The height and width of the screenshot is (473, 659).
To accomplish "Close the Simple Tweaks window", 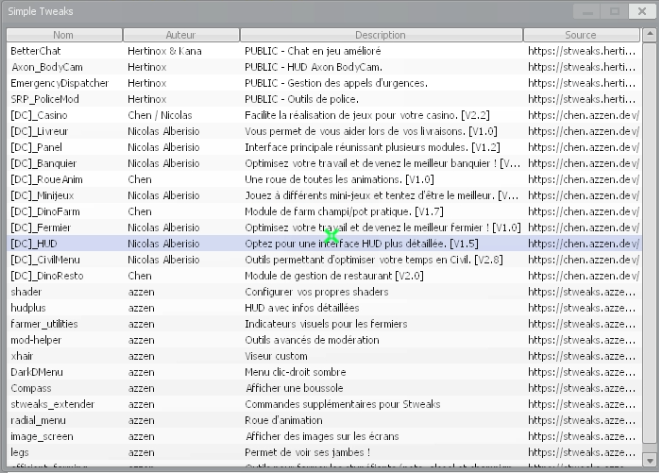I will coord(641,11).
